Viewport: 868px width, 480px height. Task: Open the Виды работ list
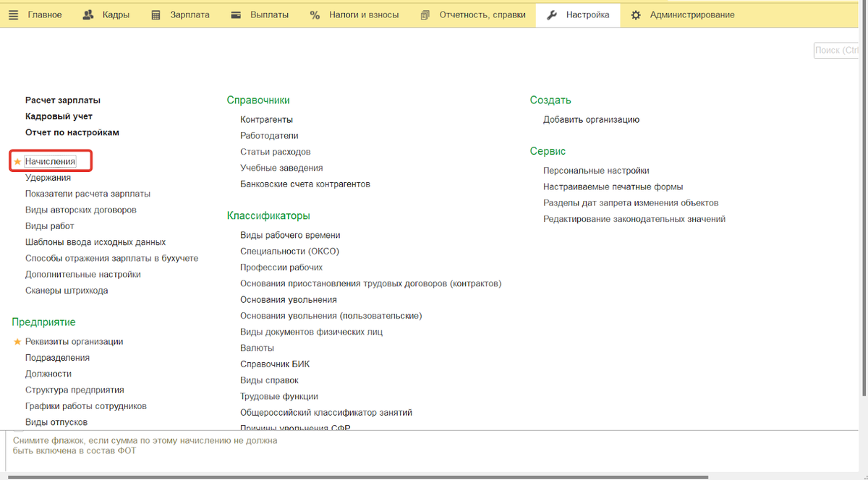click(50, 226)
